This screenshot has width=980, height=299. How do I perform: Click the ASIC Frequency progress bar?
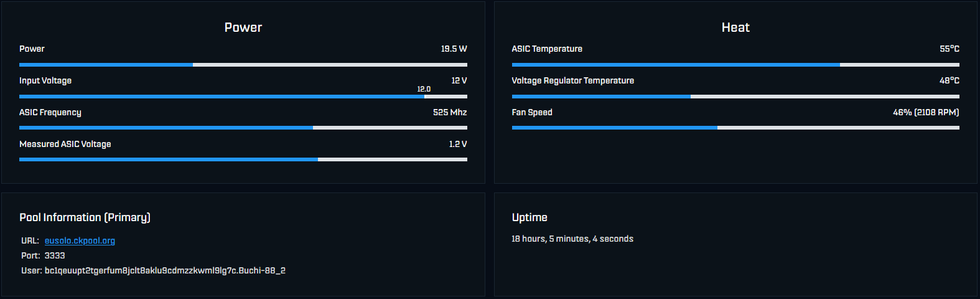243,128
